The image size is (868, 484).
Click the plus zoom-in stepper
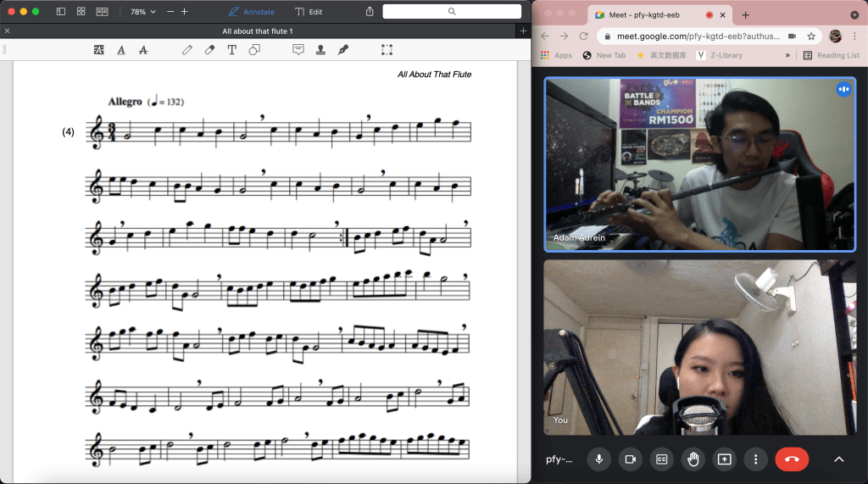coord(185,12)
